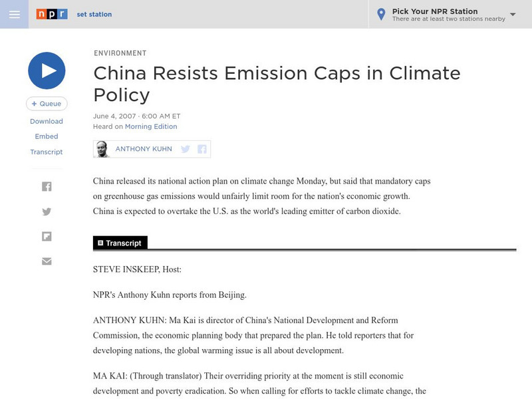Email the story using the envelope icon

47,261
